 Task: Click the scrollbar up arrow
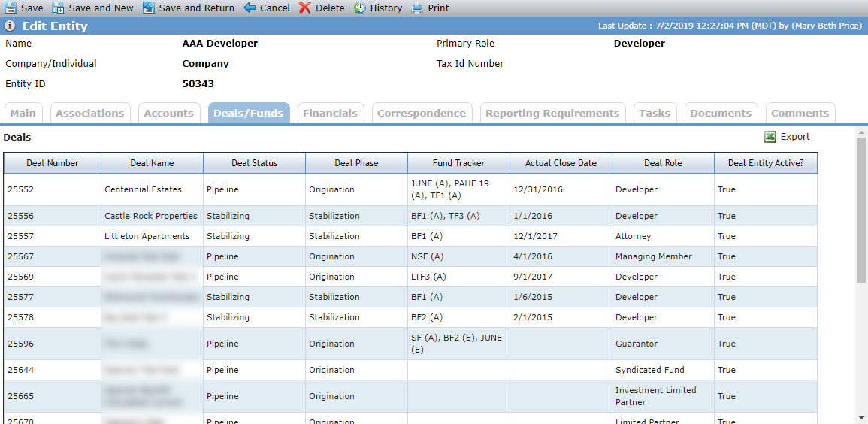pyautogui.click(x=863, y=132)
